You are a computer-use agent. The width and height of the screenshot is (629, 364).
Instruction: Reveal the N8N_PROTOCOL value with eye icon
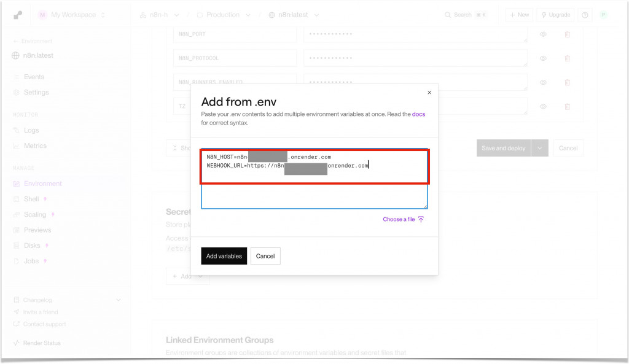click(543, 58)
